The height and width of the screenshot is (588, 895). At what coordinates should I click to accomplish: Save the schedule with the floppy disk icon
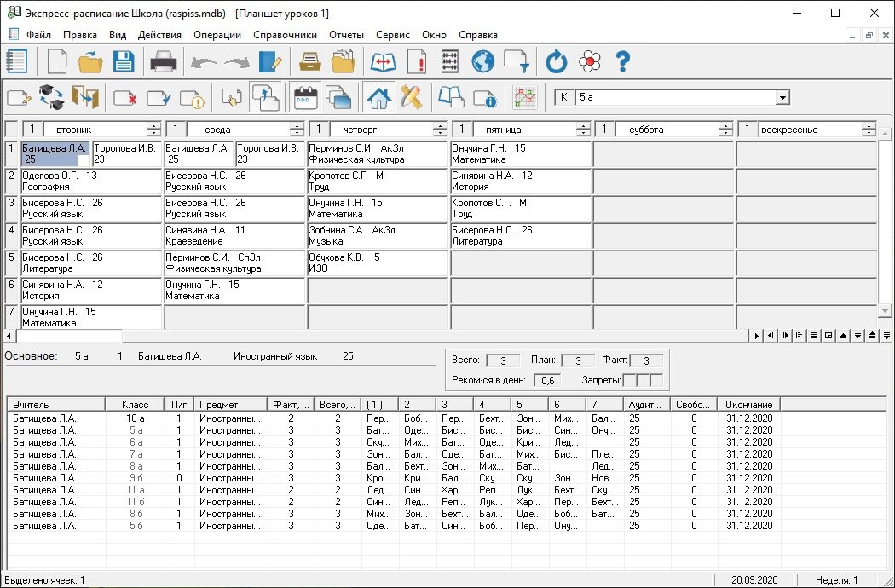(124, 61)
